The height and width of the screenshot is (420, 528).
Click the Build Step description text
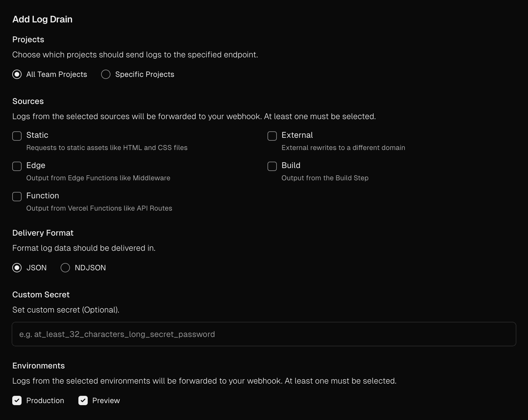[x=325, y=178]
